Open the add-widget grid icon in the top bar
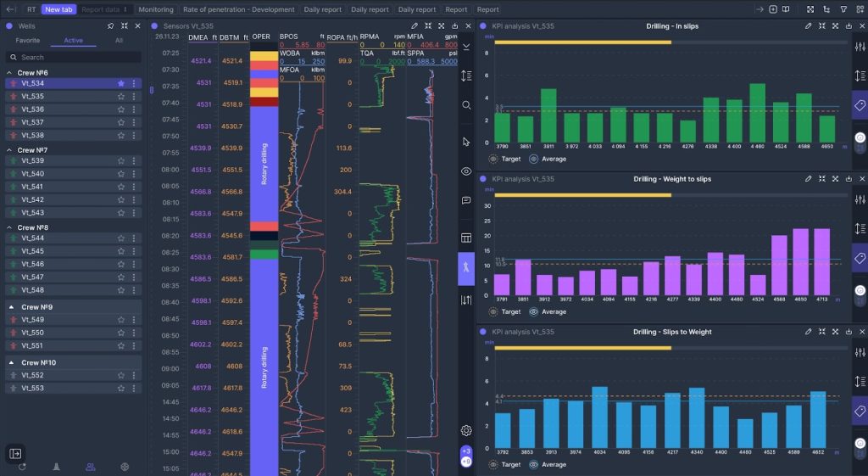This screenshot has width=868, height=476. [860, 9]
